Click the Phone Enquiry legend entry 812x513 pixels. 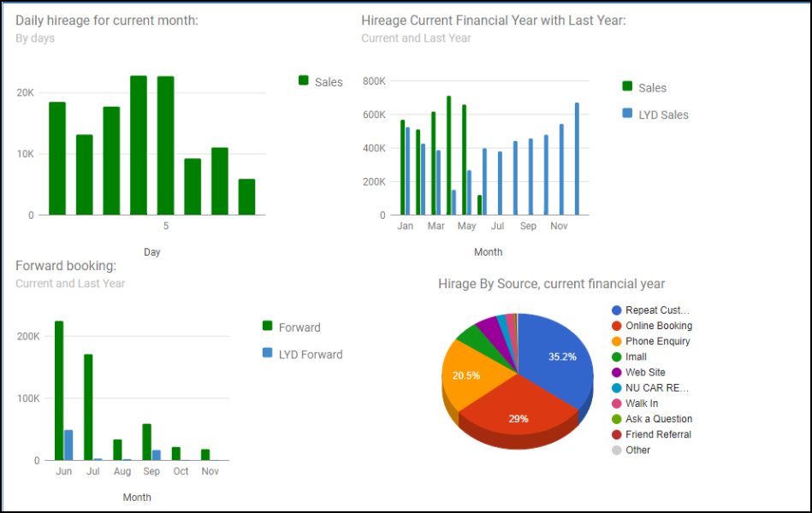click(x=657, y=341)
